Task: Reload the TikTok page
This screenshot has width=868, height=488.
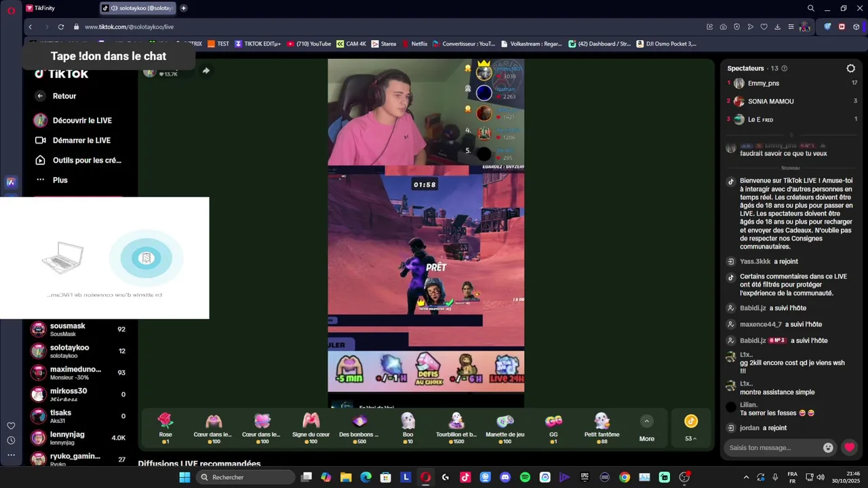Action: coord(60,26)
